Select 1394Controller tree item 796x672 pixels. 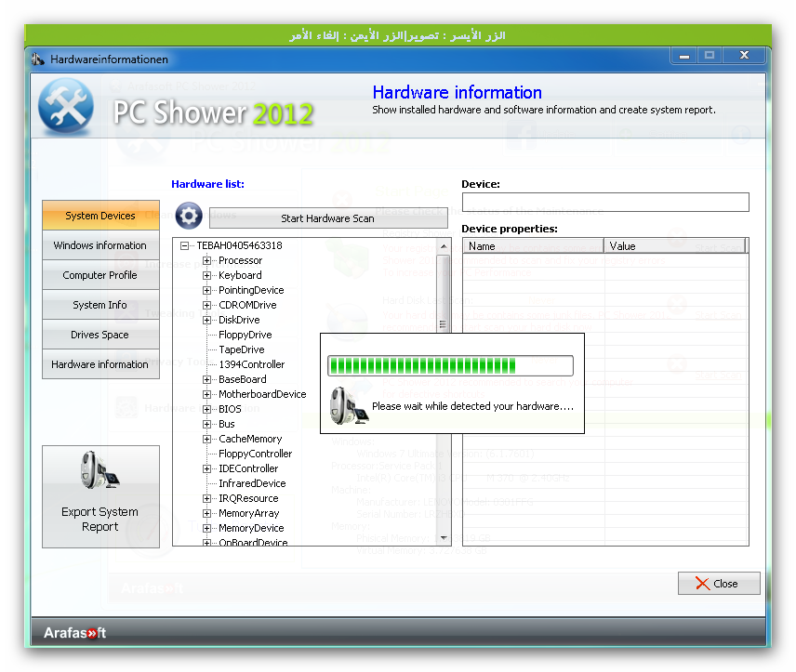[252, 364]
